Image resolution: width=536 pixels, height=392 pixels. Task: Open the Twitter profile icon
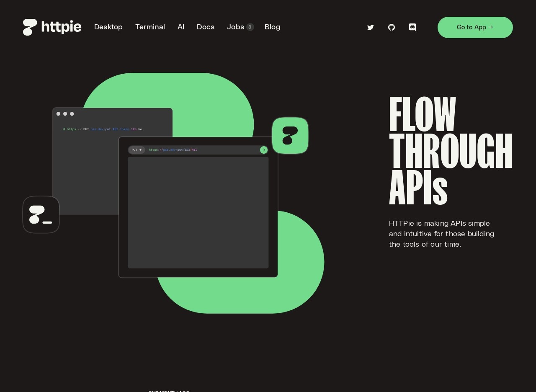point(371,27)
